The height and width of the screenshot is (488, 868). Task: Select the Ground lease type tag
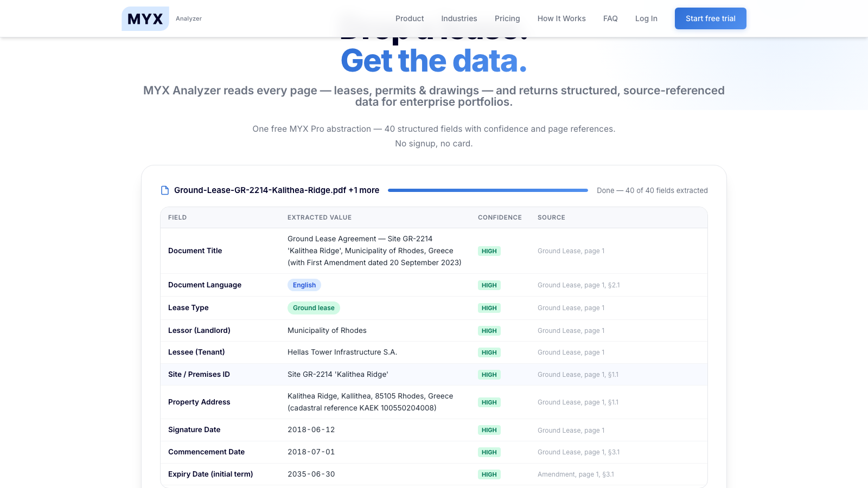coord(314,308)
